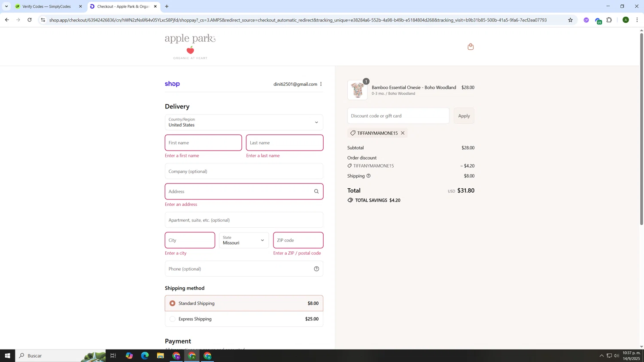Click the phone field help icon

(x=316, y=269)
